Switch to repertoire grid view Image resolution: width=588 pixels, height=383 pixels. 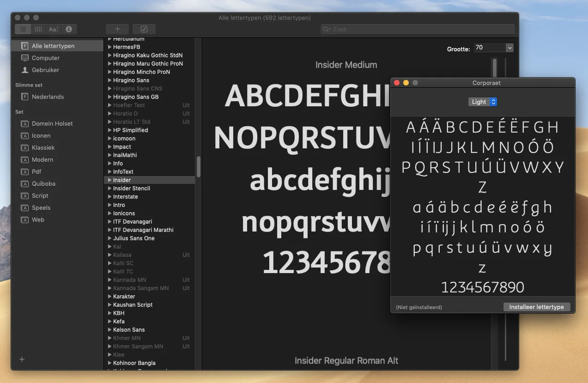38,29
